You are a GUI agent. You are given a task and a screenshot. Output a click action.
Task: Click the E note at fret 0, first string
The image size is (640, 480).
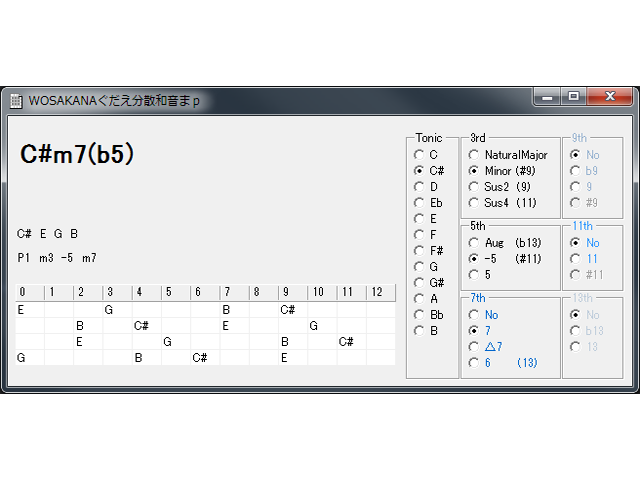tap(21, 310)
